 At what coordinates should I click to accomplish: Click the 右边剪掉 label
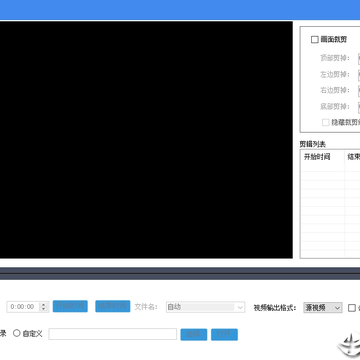[335, 90]
